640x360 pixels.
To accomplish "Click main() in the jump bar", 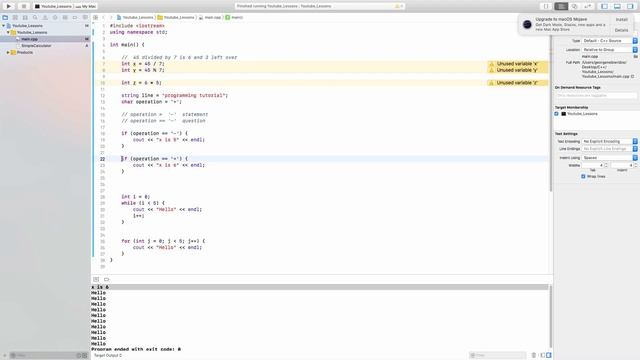I will (234, 18).
